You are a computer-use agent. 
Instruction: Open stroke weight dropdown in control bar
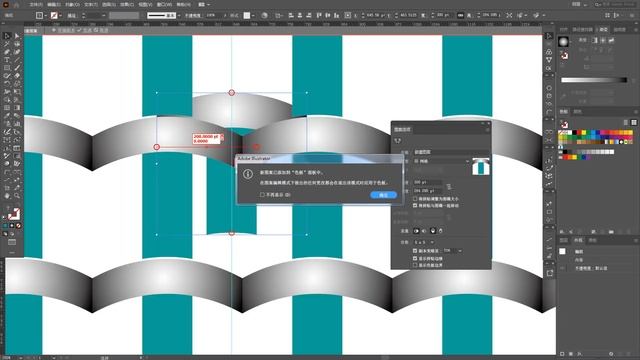pos(103,16)
